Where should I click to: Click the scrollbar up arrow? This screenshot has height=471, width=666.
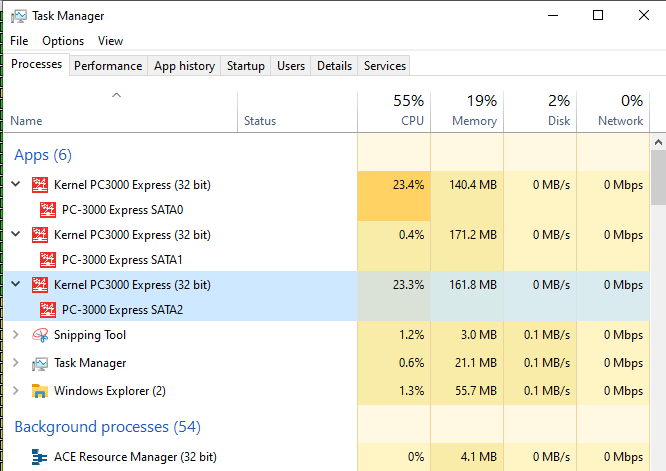tap(658, 142)
